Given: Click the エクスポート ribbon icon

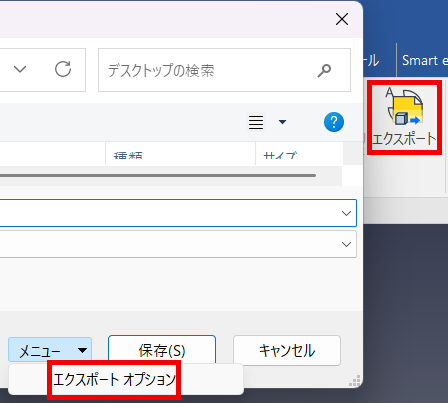Looking at the screenshot, I should point(404,118).
